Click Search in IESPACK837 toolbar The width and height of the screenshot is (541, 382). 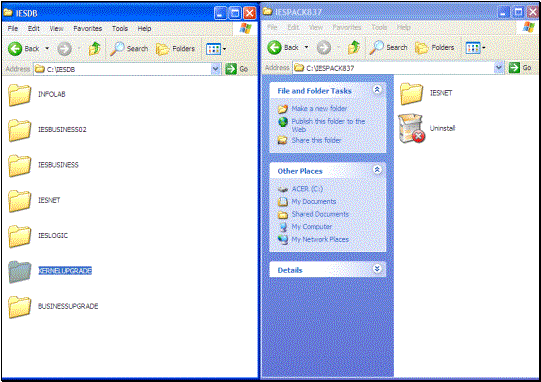click(x=388, y=48)
